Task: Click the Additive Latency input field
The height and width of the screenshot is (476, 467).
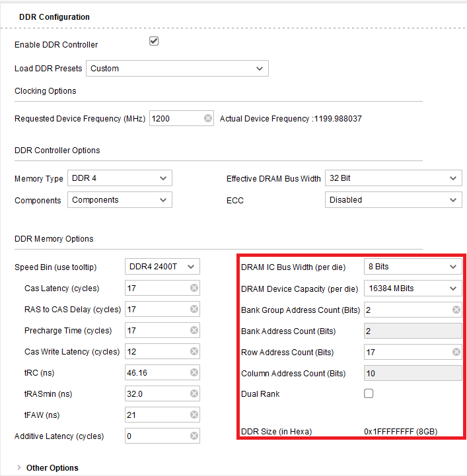Action: [156, 436]
